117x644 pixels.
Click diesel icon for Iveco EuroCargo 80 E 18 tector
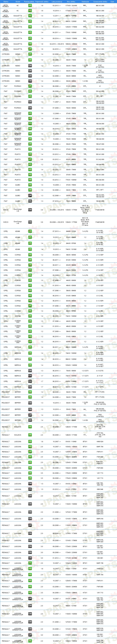pyautogui.click(x=30, y=222)
